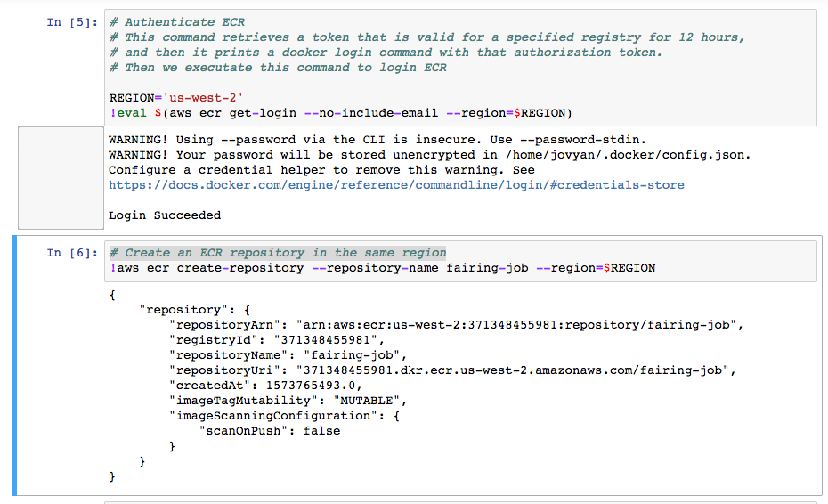828x504 pixels.
Task: Click the '12 hours' token comment line
Action: point(427,37)
